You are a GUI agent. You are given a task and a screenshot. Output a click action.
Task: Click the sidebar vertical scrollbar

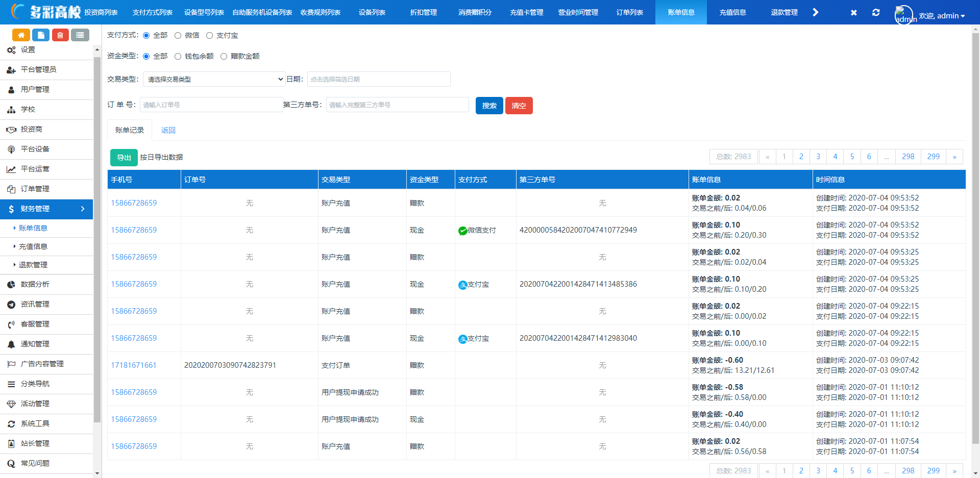tap(97, 240)
